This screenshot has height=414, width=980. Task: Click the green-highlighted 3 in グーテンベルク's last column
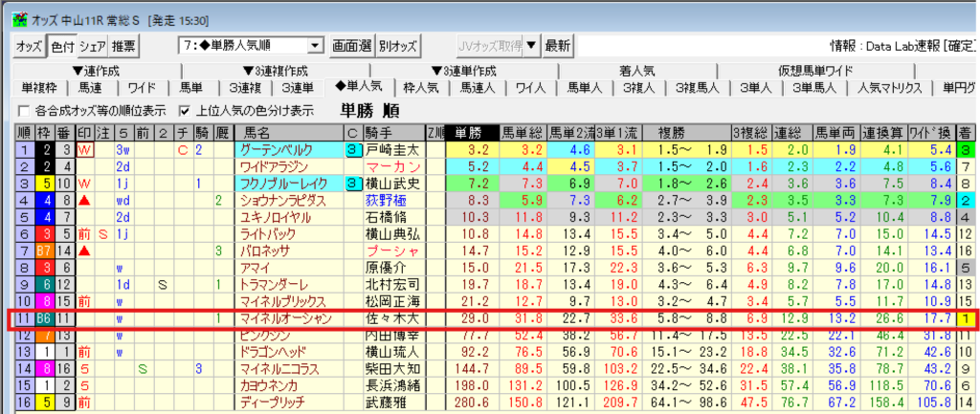[x=967, y=150]
